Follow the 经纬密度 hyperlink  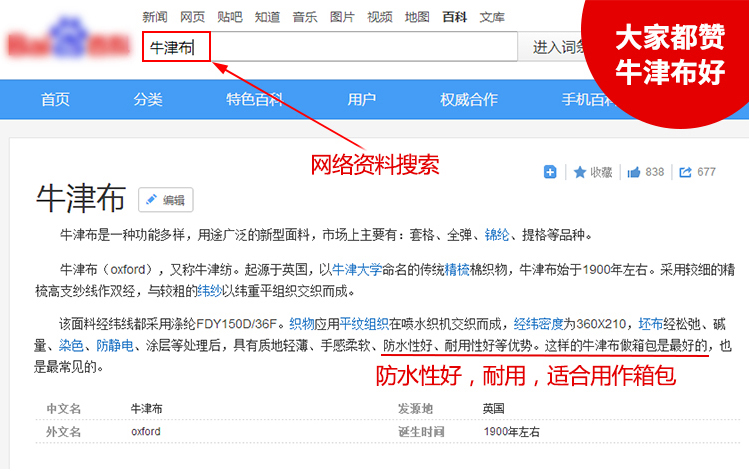coord(539,324)
